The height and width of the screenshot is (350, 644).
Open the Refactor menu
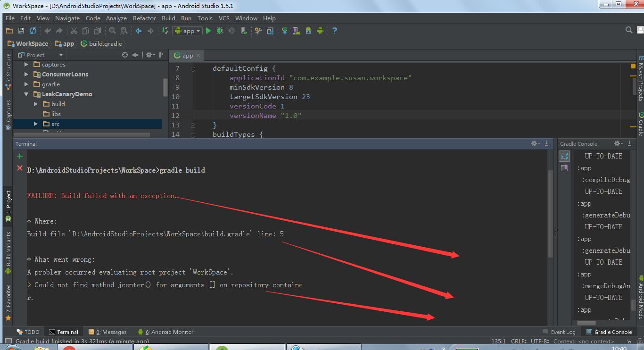point(144,18)
